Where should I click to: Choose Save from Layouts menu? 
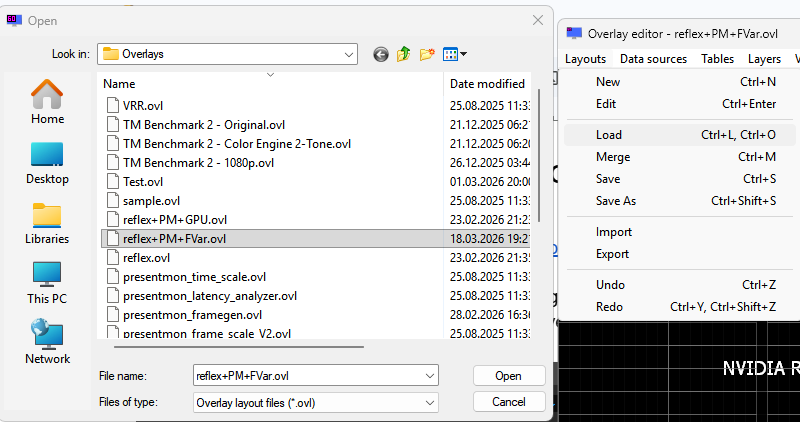click(x=680, y=179)
